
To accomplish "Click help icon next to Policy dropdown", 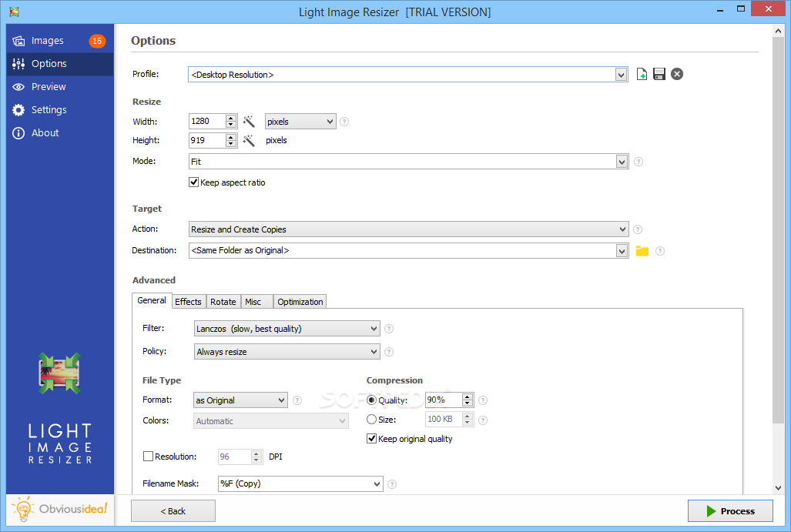I will pos(389,352).
